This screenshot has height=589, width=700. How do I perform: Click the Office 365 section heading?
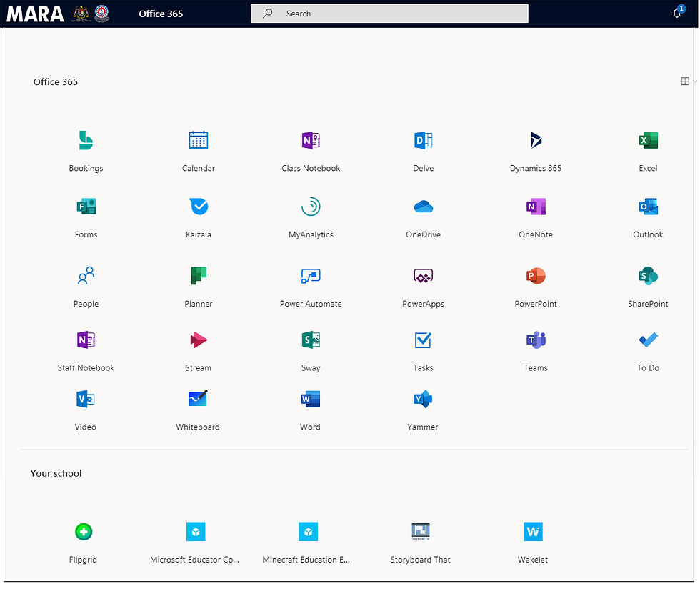(56, 81)
